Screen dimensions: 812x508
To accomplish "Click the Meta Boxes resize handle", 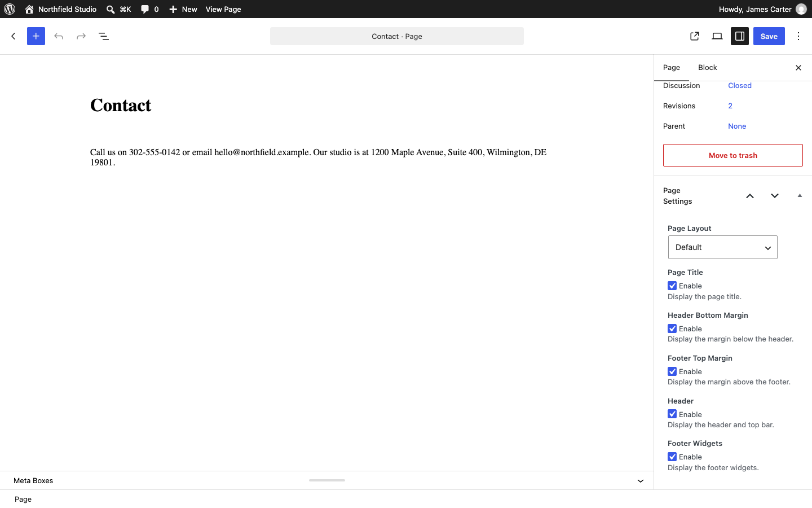I will click(327, 480).
